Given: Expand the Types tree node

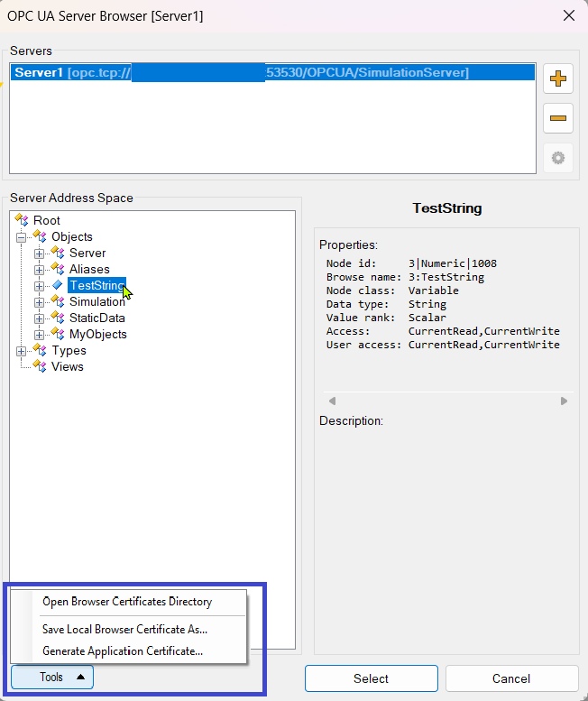Looking at the screenshot, I should [x=21, y=351].
